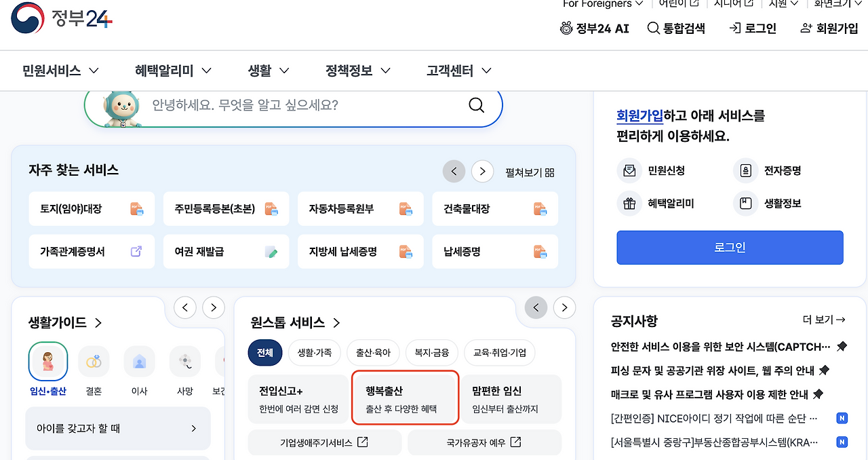Show next 자주 찾는 서비스 items
Viewport: 868px width, 460px height.
pos(482,172)
